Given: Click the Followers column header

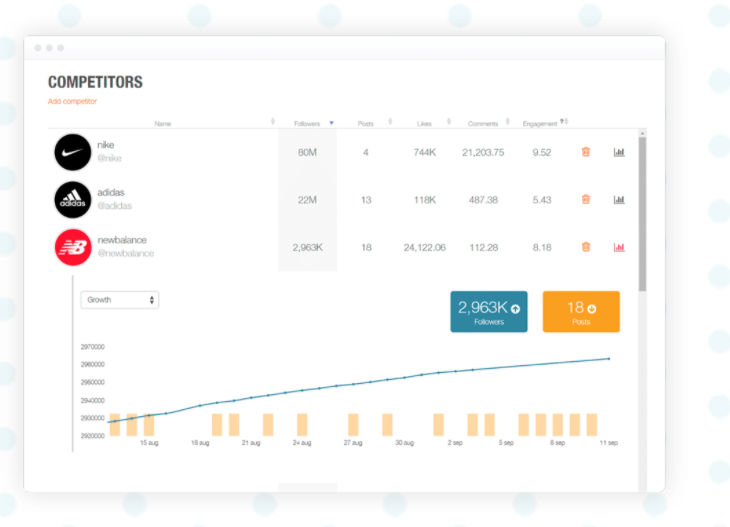Looking at the screenshot, I should pyautogui.click(x=307, y=124).
